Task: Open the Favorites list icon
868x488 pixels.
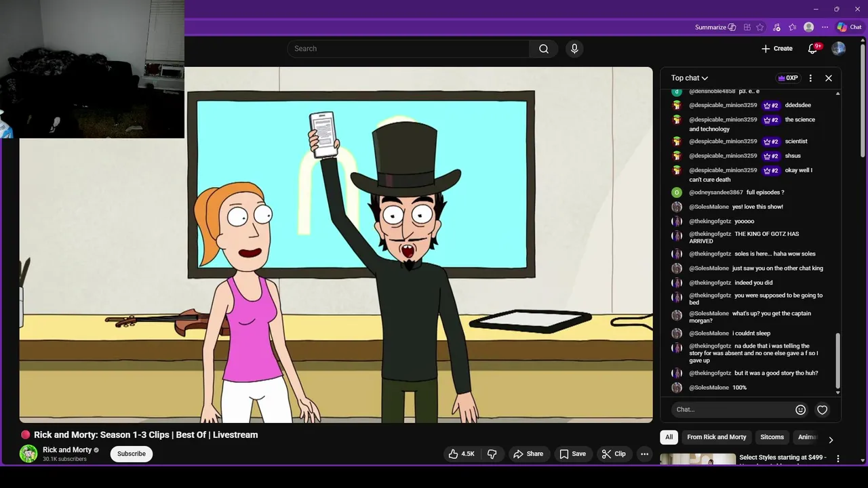Action: point(792,27)
